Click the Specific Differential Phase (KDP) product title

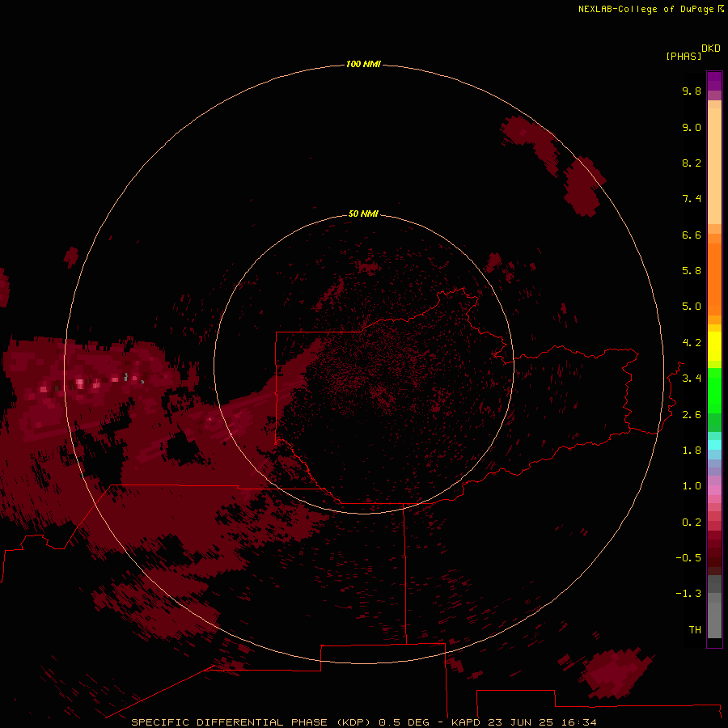(251, 722)
